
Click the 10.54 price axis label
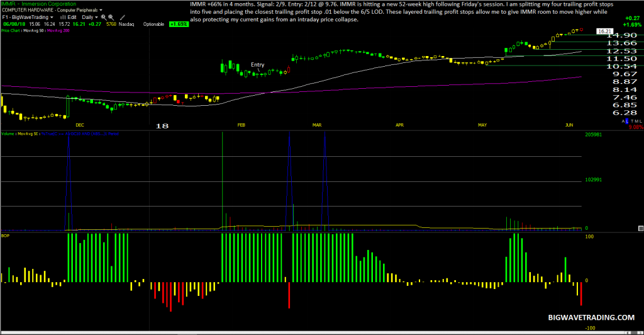[x=622, y=66]
